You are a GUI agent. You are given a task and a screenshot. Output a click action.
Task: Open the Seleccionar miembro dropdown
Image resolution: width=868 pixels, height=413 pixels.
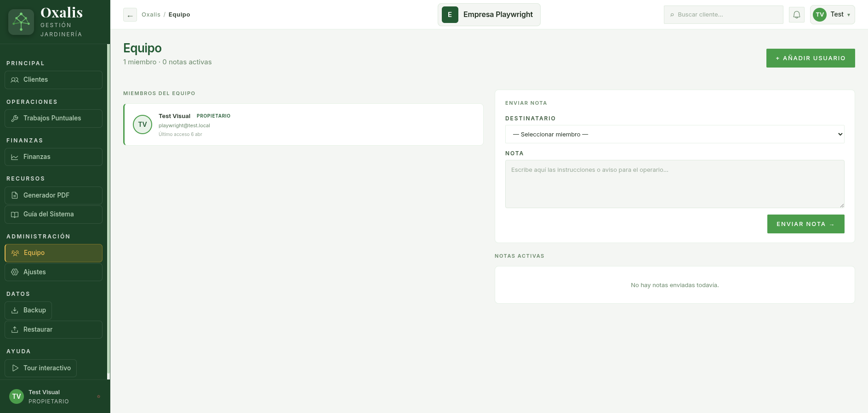(674, 134)
